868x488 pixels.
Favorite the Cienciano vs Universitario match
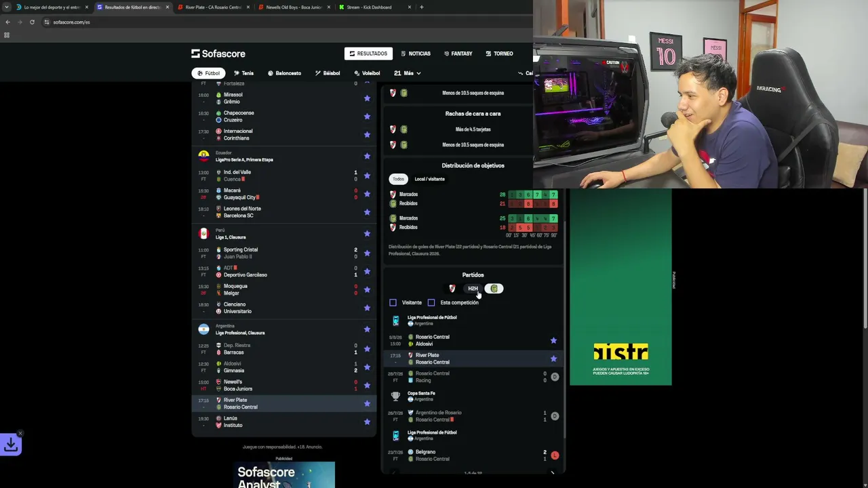(367, 308)
